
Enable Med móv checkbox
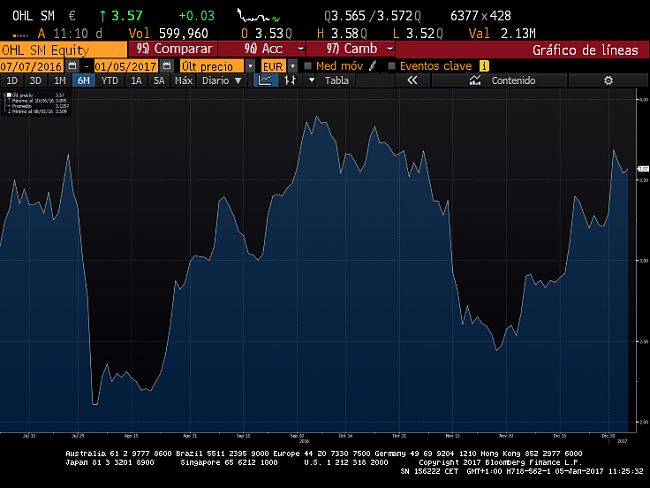click(x=308, y=66)
